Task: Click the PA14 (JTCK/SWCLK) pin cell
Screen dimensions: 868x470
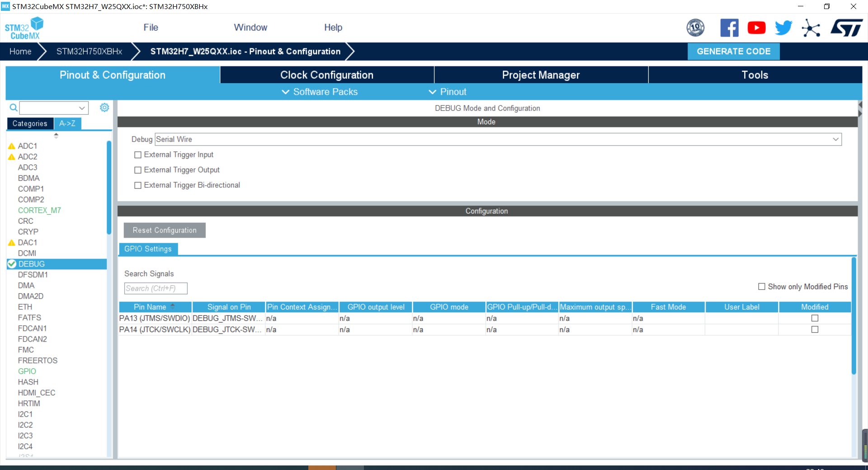Action: (155, 329)
